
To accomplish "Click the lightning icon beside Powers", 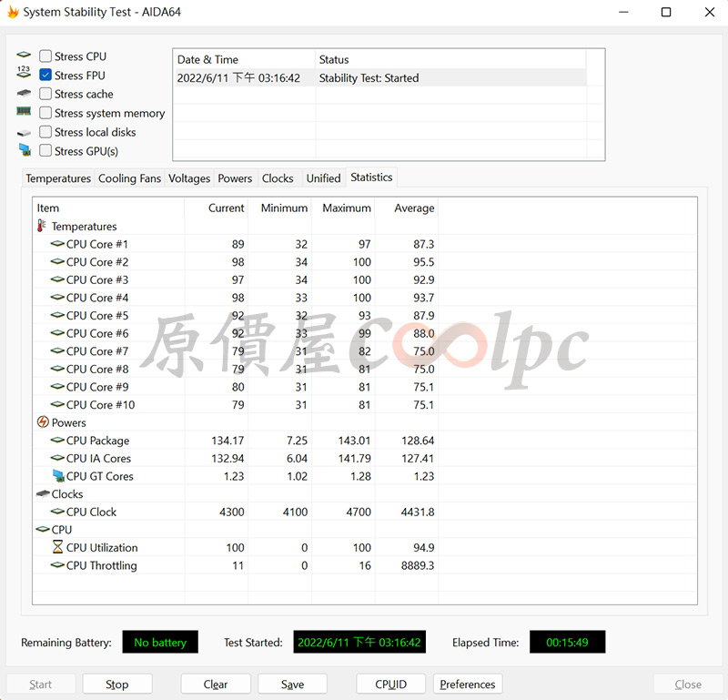I will tap(43, 422).
